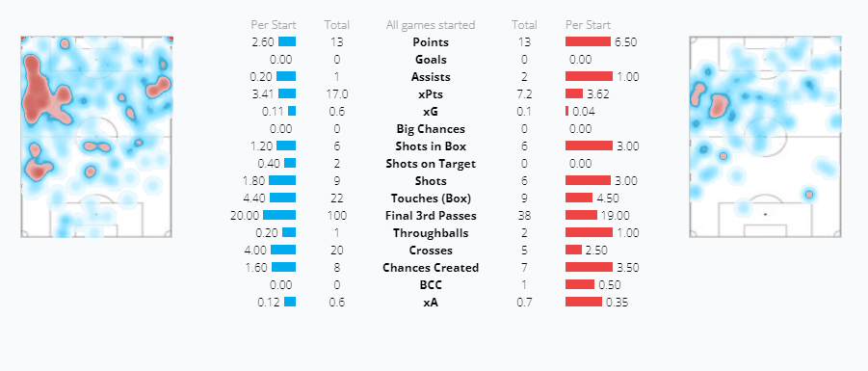Click the Chances Created label
This screenshot has height=371, width=868.
point(431,268)
